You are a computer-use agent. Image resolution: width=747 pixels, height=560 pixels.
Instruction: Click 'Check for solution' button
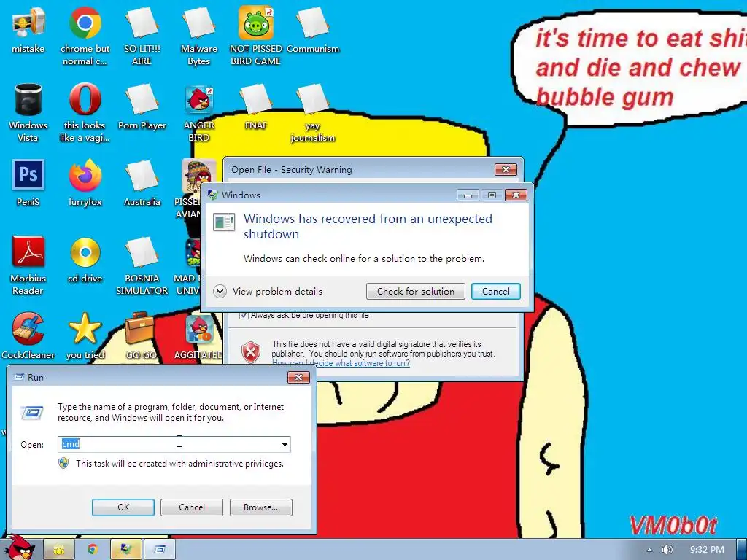click(415, 291)
